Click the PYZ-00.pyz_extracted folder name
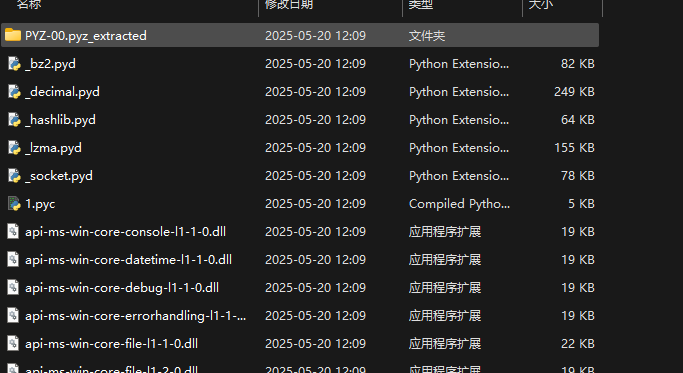Image resolution: width=683 pixels, height=373 pixels. (x=86, y=35)
